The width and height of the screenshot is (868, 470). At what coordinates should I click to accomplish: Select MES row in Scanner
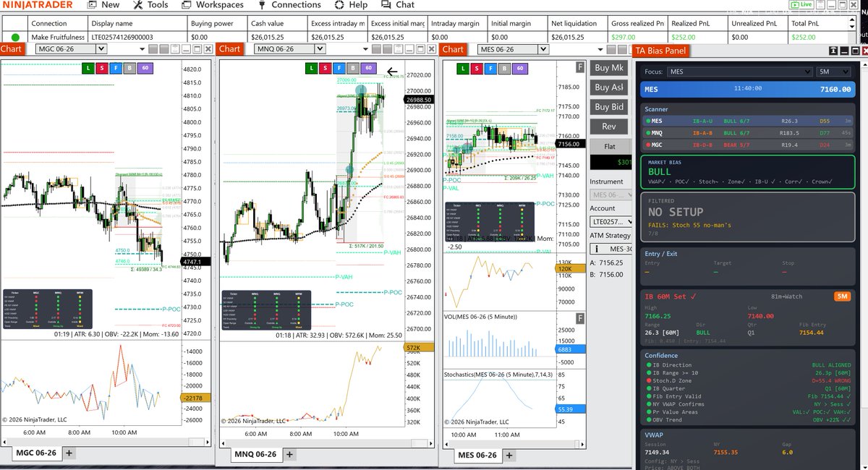(x=748, y=121)
